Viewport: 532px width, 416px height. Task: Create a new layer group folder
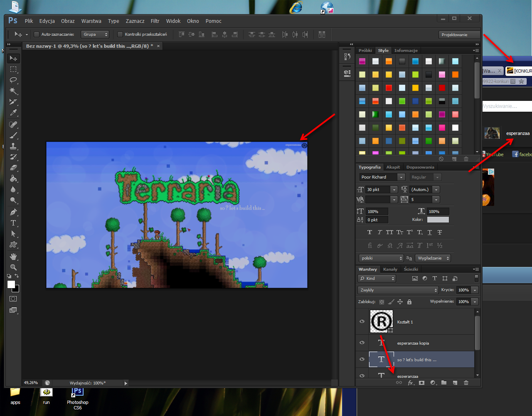pos(444,383)
